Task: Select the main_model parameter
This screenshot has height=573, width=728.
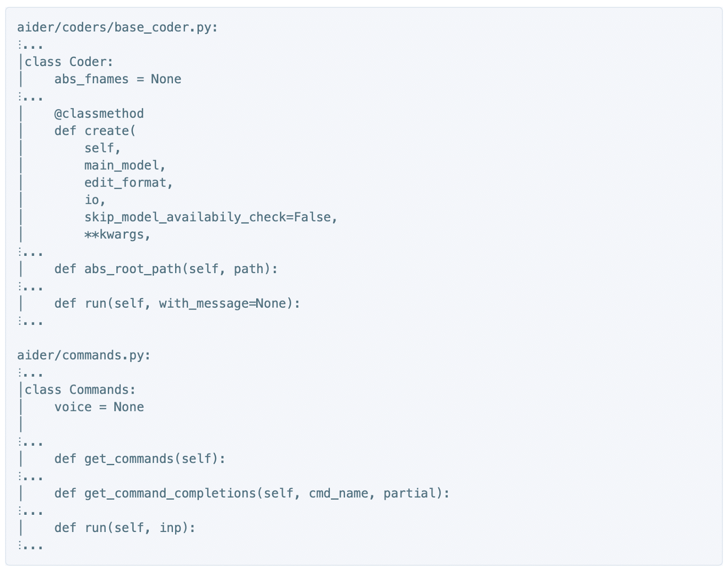Action: pyautogui.click(x=125, y=166)
